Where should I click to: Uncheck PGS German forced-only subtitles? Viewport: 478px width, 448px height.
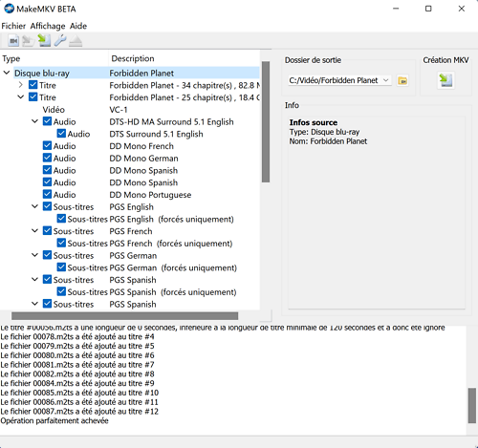click(61, 267)
